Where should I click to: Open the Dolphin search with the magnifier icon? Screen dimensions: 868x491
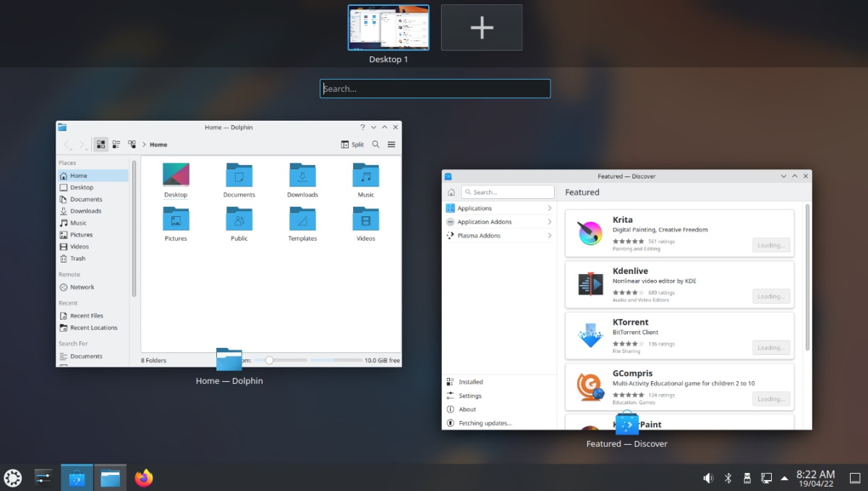(x=375, y=144)
